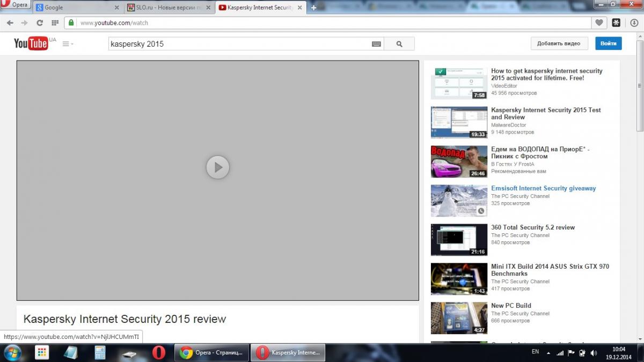Click the green security padlock icon

coord(71,23)
